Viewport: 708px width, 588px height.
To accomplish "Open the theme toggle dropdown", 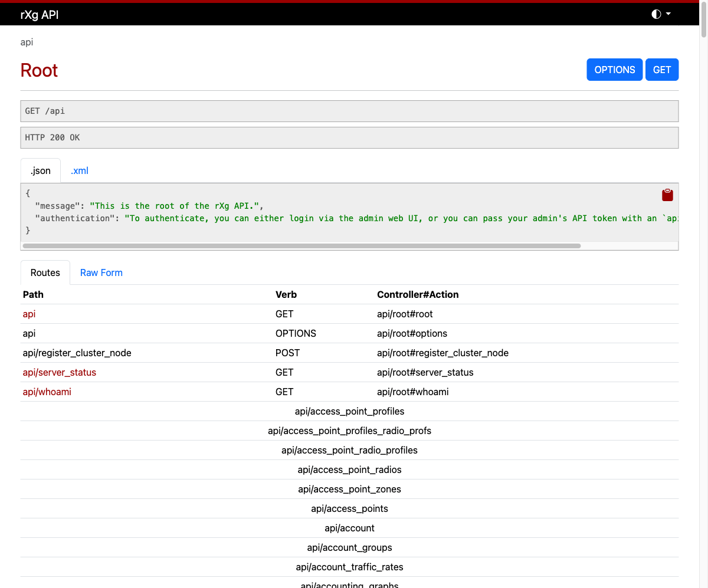I will tap(661, 14).
